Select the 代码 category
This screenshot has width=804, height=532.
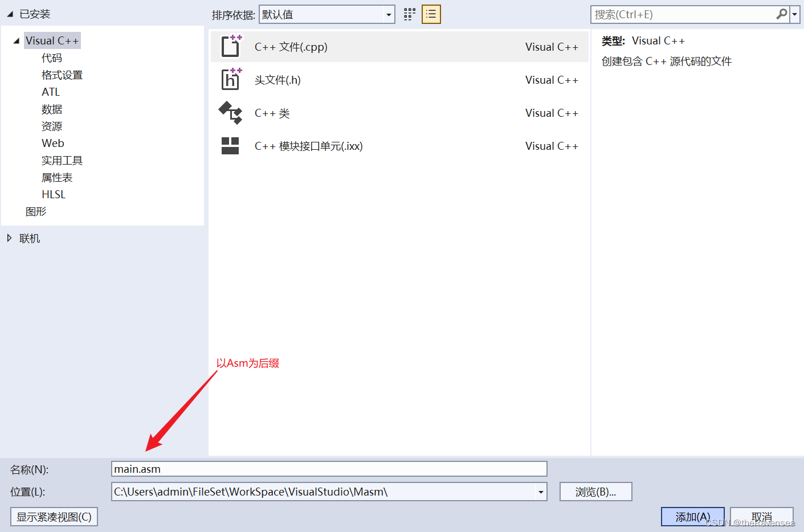point(51,58)
